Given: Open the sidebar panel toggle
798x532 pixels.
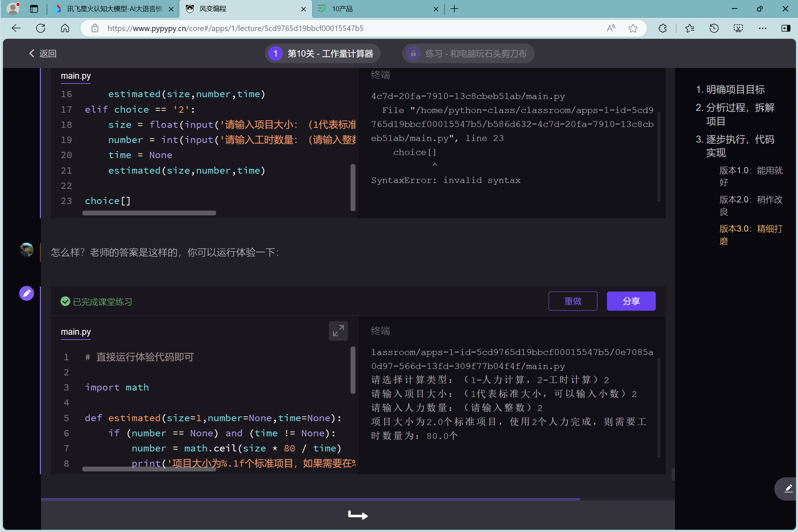Looking at the screenshot, I should 786,28.
